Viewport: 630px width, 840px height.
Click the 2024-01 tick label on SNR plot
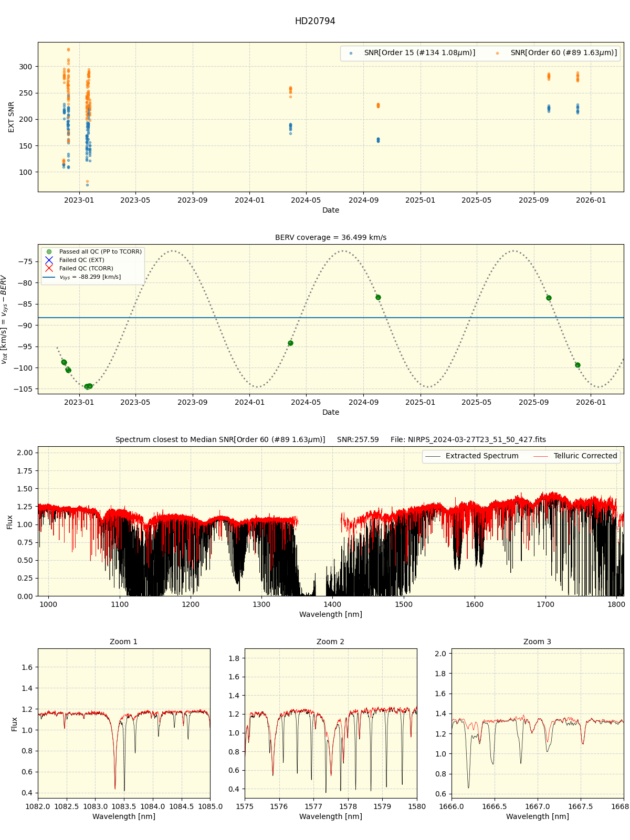(x=249, y=199)
